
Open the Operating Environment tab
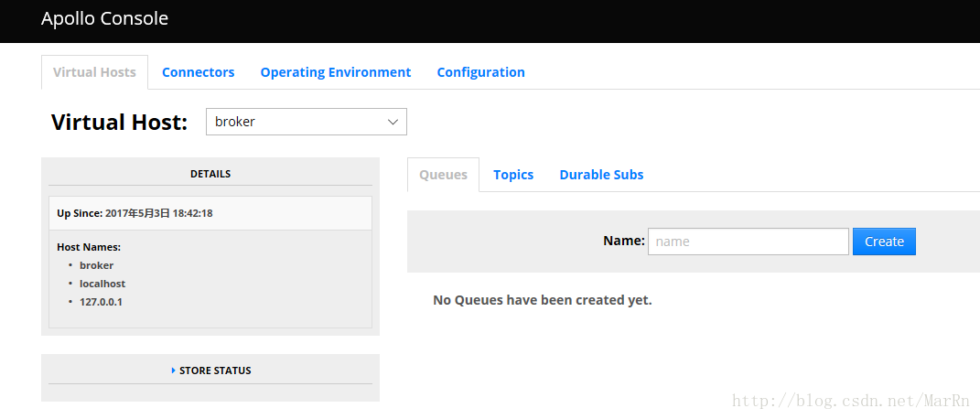point(336,72)
